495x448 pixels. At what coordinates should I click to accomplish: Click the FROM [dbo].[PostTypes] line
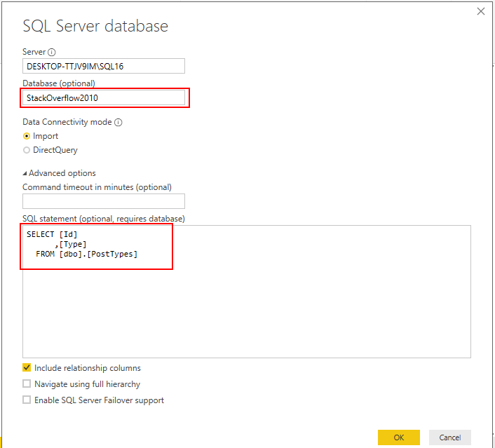click(87, 254)
